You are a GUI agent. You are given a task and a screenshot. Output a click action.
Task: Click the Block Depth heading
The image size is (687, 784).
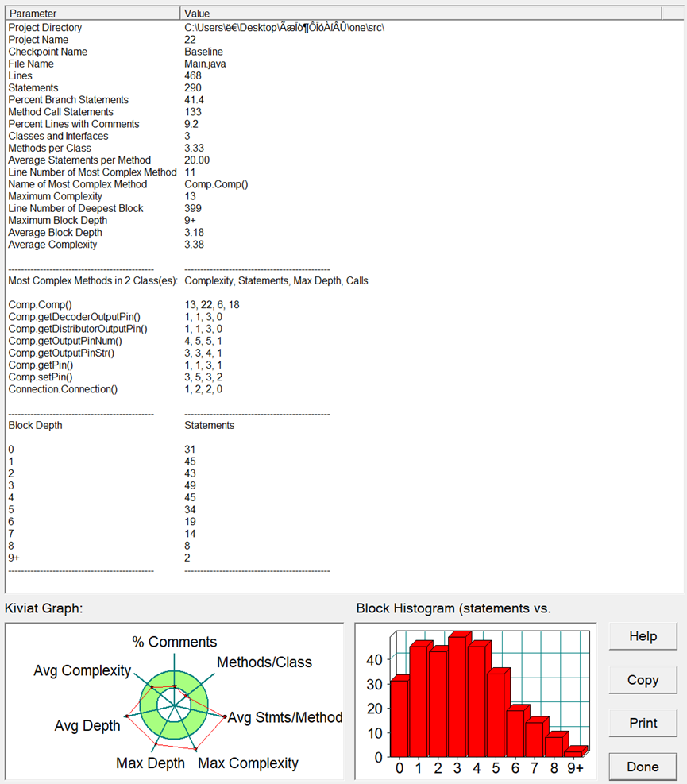pos(36,425)
